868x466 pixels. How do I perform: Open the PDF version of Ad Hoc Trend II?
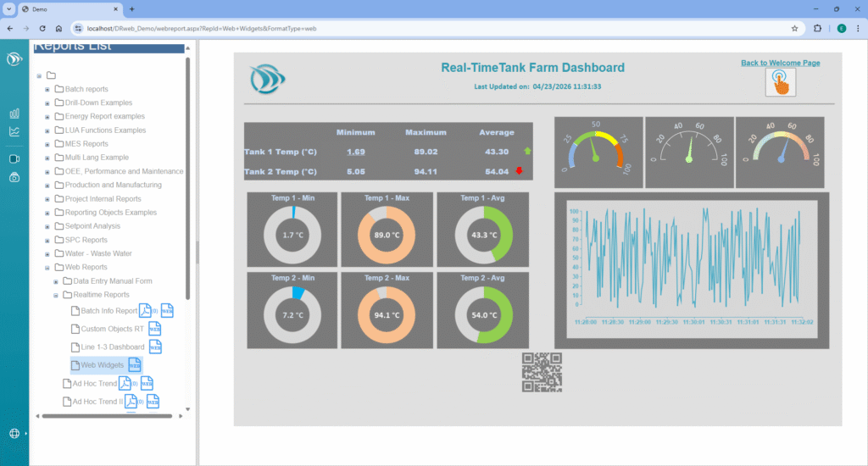pos(131,402)
